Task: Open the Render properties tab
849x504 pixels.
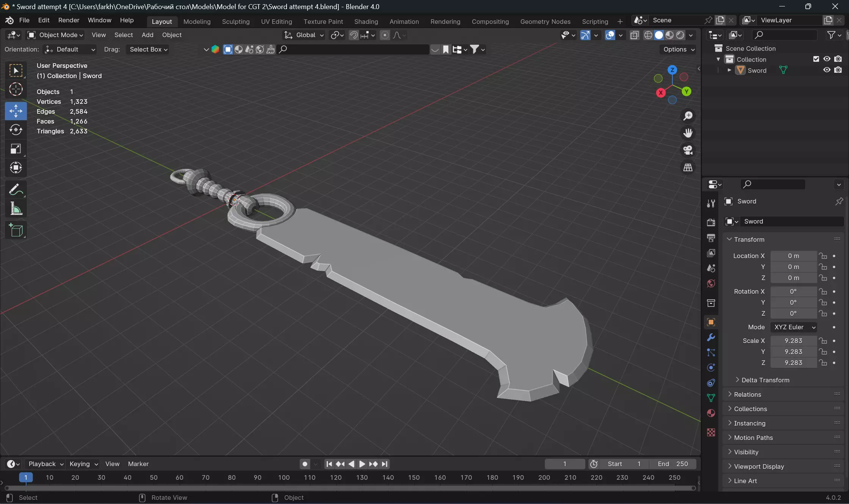Action: (x=711, y=222)
